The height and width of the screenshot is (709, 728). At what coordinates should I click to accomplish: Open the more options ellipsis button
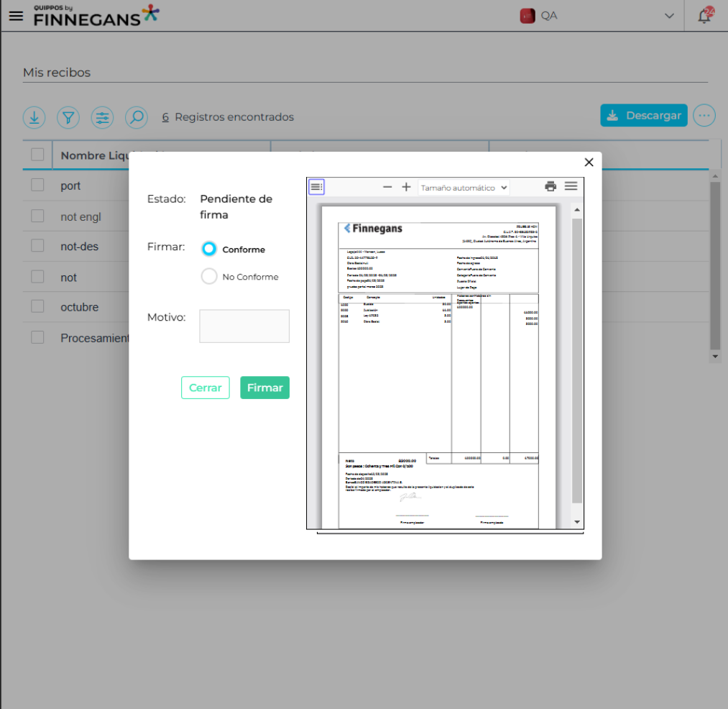tap(704, 115)
